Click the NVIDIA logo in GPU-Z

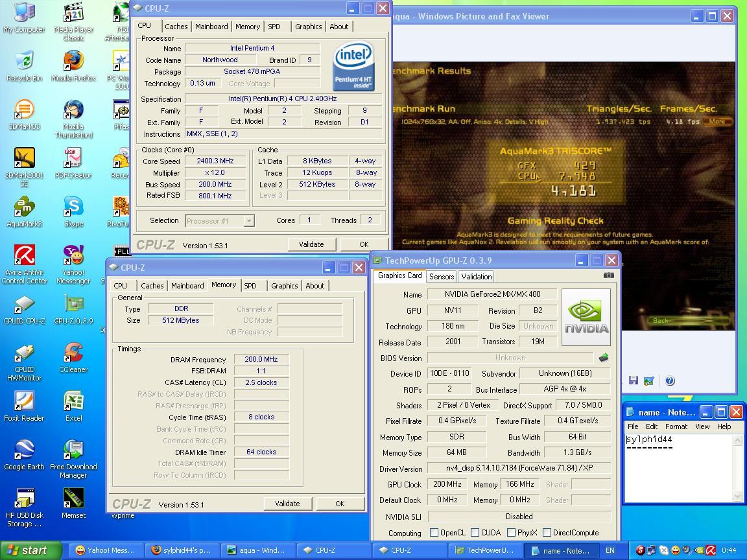point(586,317)
